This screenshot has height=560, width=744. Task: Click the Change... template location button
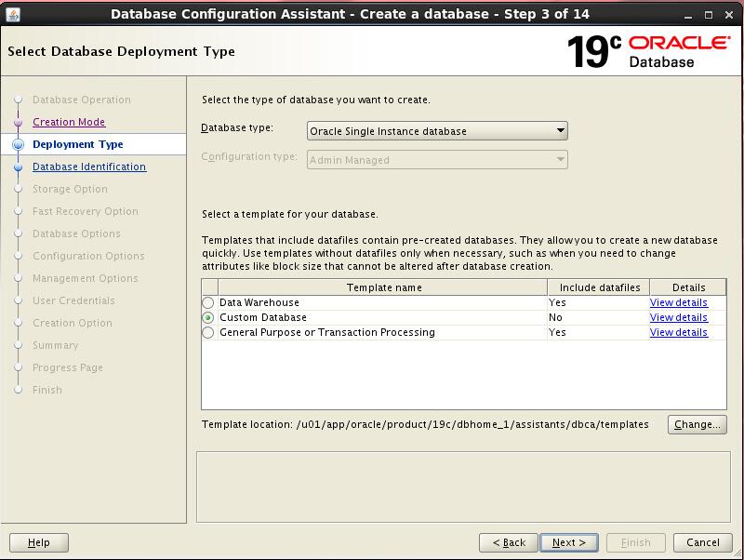pyautogui.click(x=697, y=425)
